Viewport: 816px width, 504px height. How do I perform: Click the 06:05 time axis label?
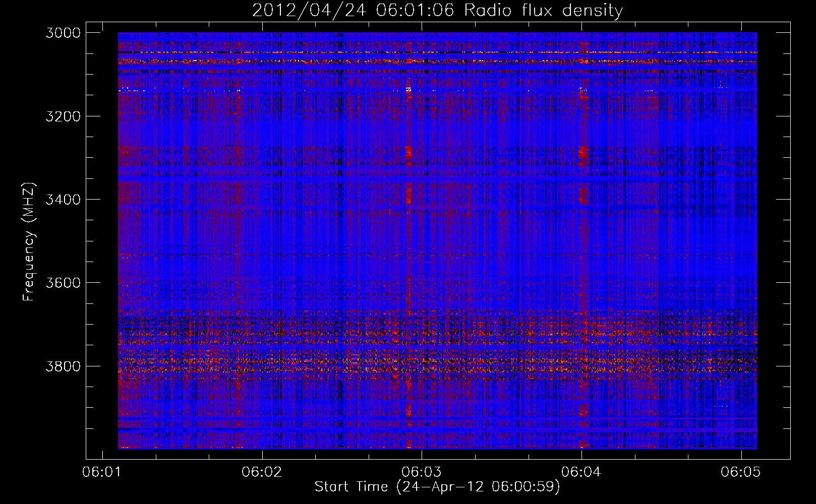pyautogui.click(x=741, y=472)
